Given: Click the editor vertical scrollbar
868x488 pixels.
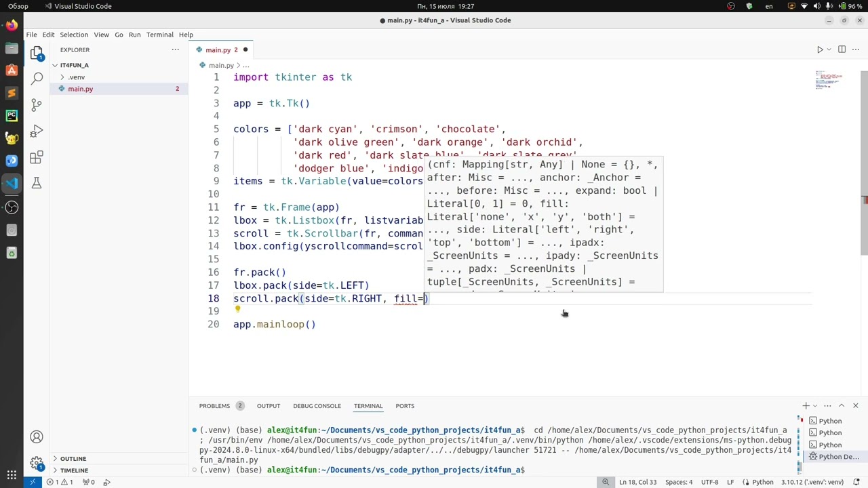Looking at the screenshot, I should (x=864, y=163).
